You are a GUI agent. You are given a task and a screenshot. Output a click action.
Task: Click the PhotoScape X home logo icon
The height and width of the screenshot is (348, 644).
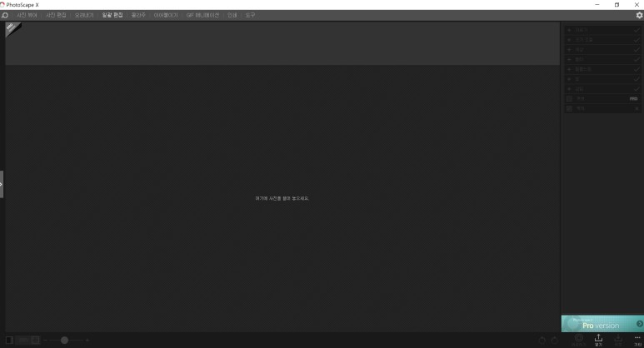(4, 15)
